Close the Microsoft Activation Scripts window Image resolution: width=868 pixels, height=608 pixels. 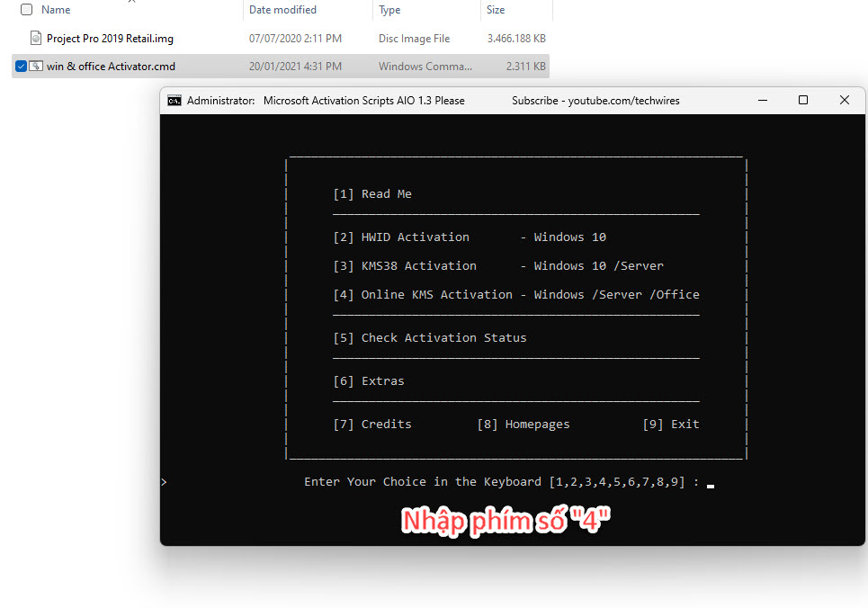pos(844,101)
